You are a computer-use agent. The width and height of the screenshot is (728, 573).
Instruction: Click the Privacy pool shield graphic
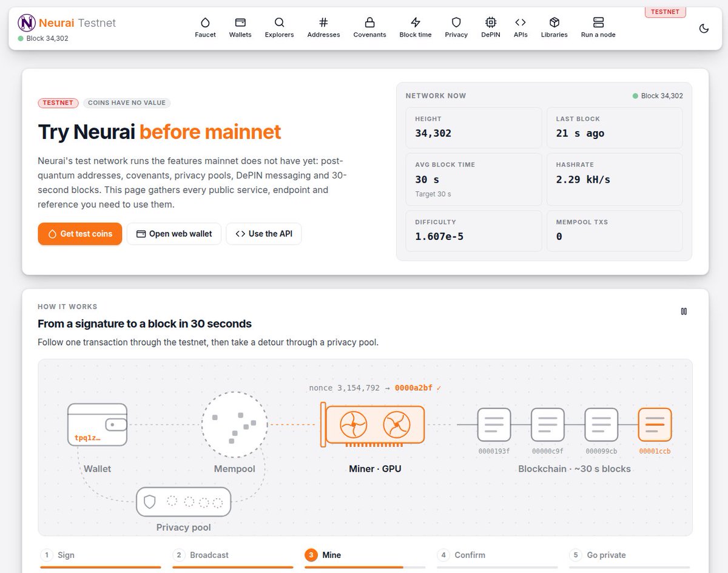coord(149,502)
